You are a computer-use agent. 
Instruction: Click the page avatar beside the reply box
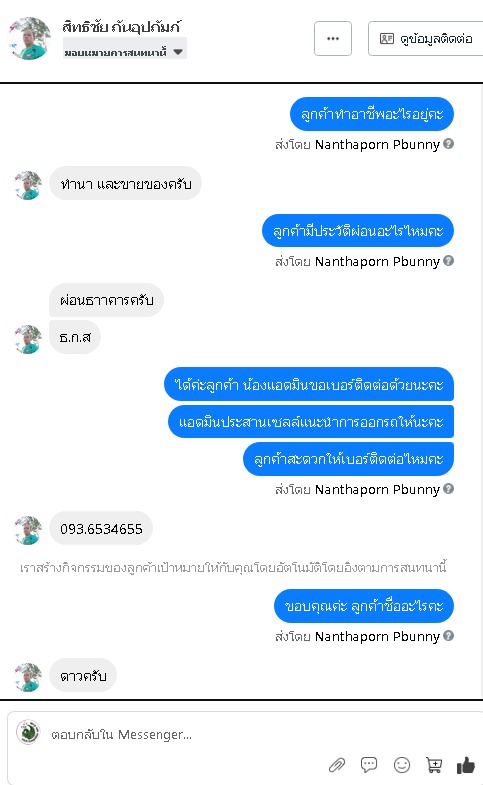pyautogui.click(x=29, y=732)
